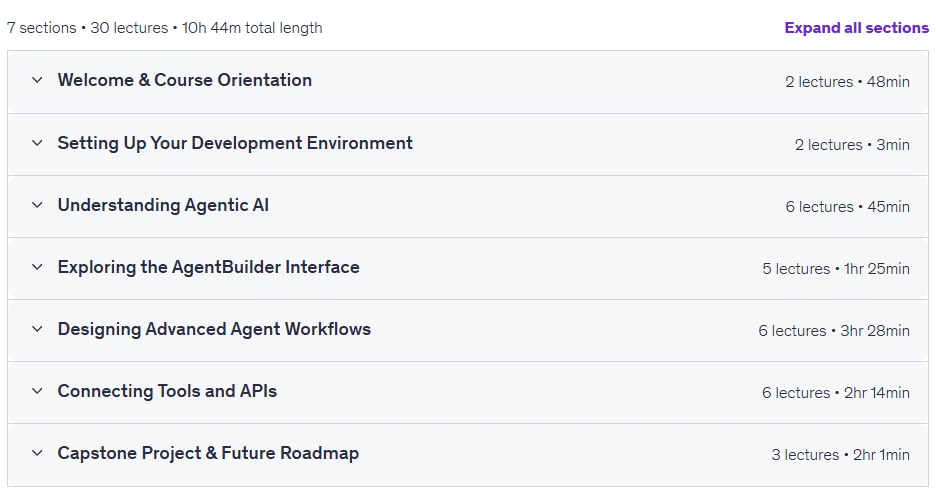Click Understanding Agentic AI section heading

pyautogui.click(x=163, y=205)
